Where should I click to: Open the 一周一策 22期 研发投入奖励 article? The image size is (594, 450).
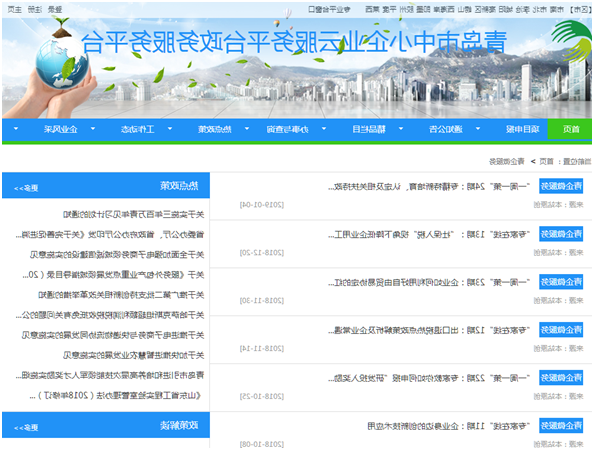coord(429,378)
